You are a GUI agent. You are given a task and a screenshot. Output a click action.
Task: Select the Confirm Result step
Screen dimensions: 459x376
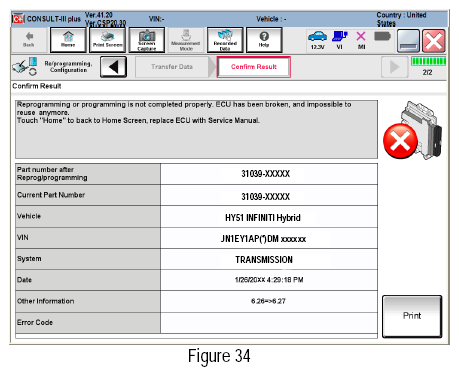point(254,67)
